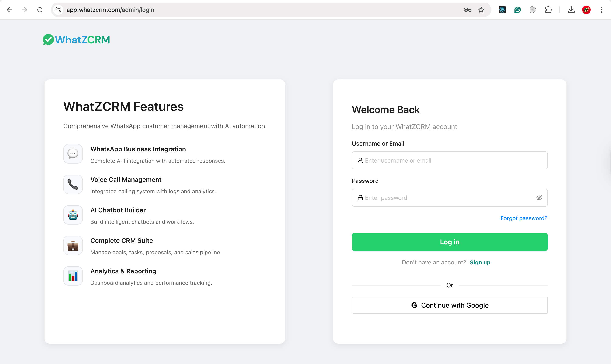
Task: Open the Extensions puzzle menu
Action: click(x=548, y=10)
